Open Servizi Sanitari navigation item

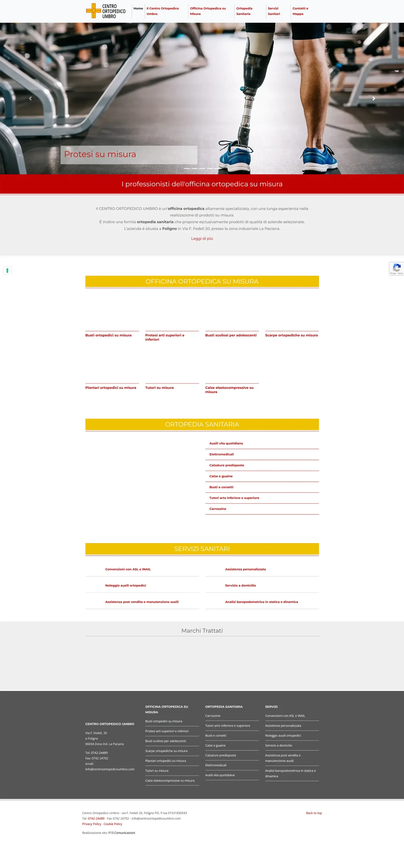coord(274,11)
